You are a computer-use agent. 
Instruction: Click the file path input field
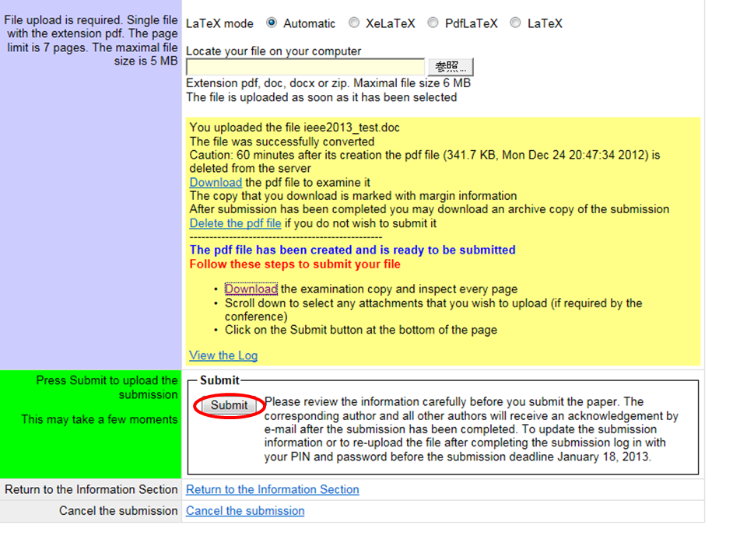(x=305, y=67)
